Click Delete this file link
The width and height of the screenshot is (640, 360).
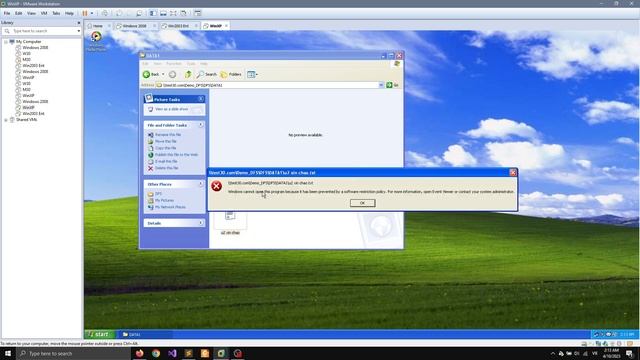[x=167, y=168]
